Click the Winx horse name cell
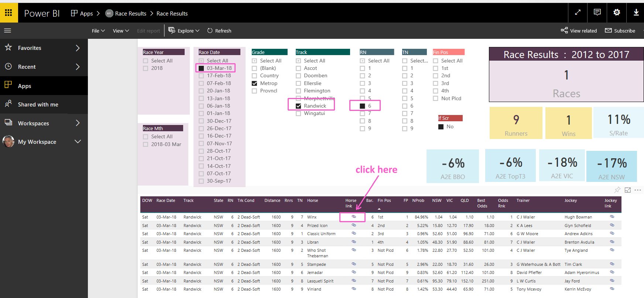Viewport: 644px width, 298px height. tap(312, 217)
